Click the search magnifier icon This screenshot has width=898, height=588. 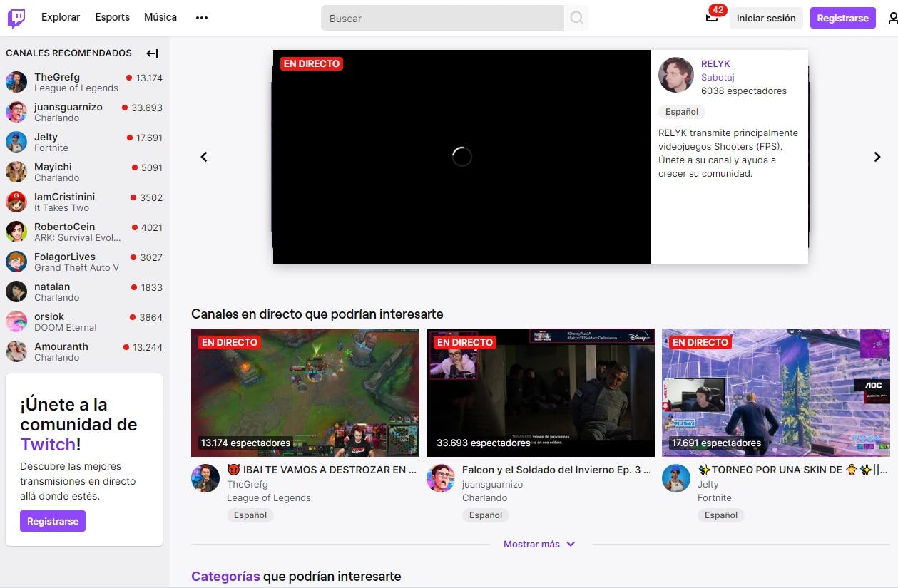point(576,18)
